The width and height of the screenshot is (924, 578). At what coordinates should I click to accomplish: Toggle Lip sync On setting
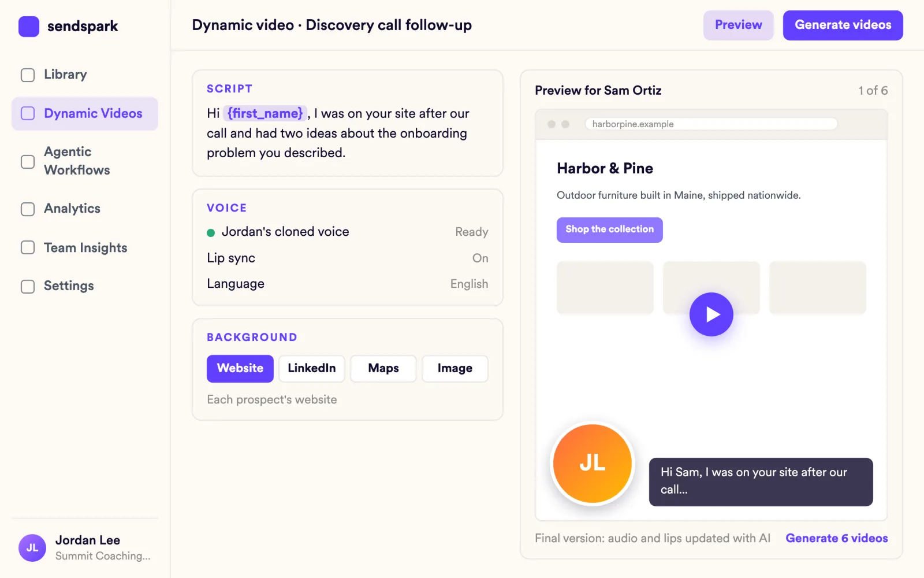(x=348, y=258)
